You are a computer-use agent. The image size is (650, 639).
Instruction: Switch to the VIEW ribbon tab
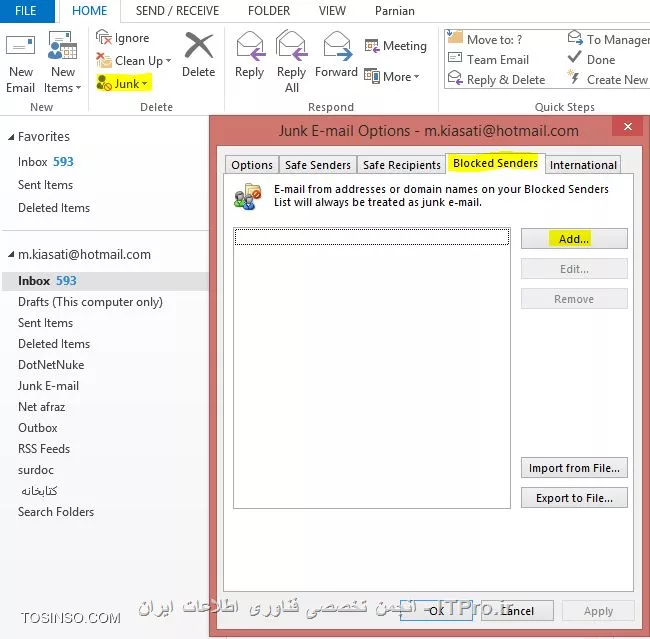[332, 11]
